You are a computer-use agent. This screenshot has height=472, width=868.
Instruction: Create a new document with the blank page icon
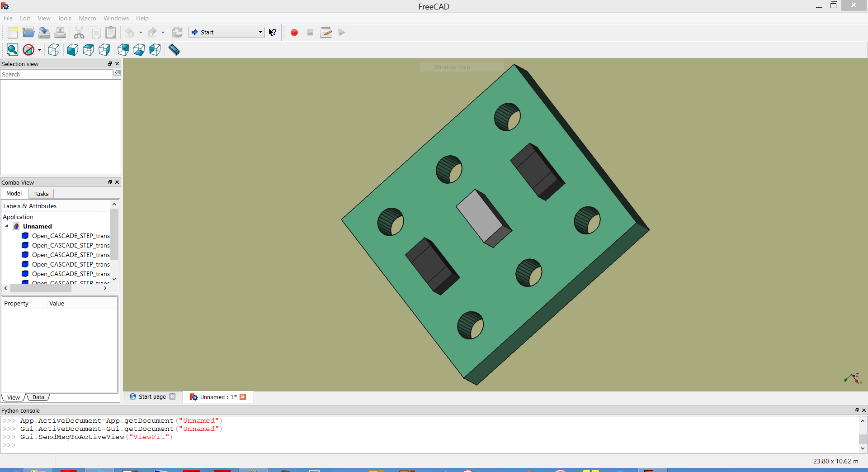13,33
